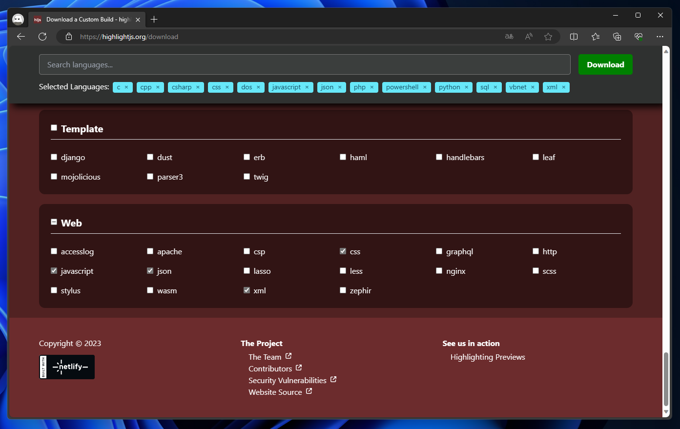View site information lock icon
680x429 pixels.
(x=69, y=37)
